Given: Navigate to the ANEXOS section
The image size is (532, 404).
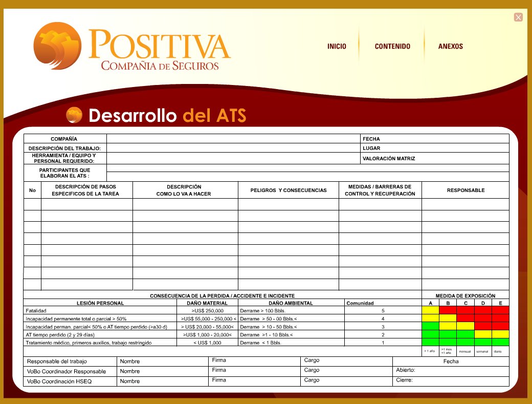Looking at the screenshot, I should coord(450,46).
